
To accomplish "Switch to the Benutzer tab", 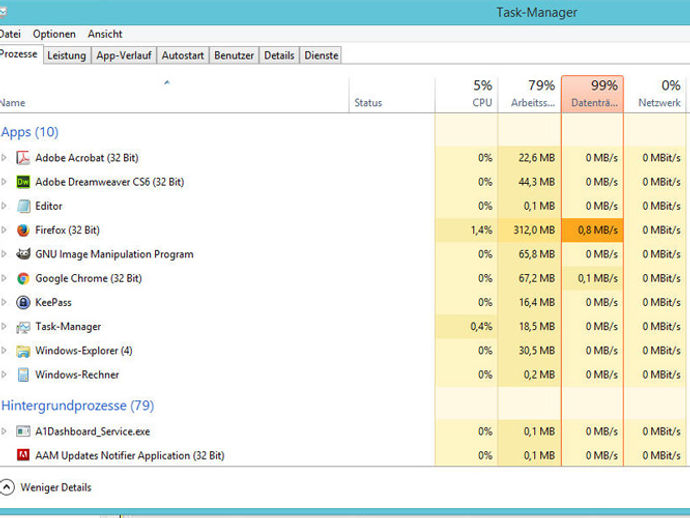I will pyautogui.click(x=234, y=55).
